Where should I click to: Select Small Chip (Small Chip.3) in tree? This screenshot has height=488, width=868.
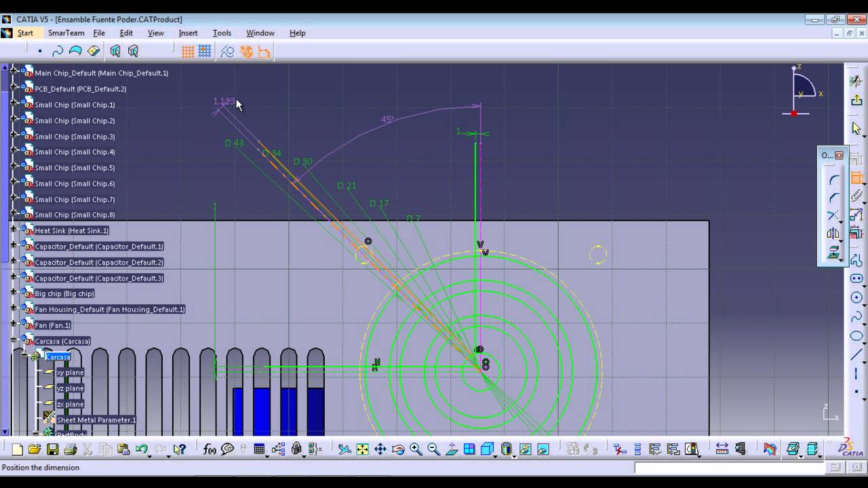(75, 136)
